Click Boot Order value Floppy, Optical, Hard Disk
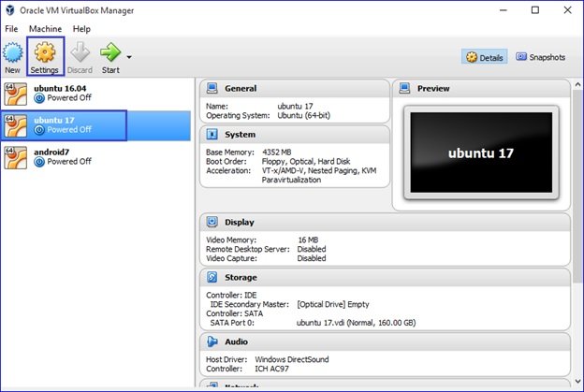 [306, 161]
